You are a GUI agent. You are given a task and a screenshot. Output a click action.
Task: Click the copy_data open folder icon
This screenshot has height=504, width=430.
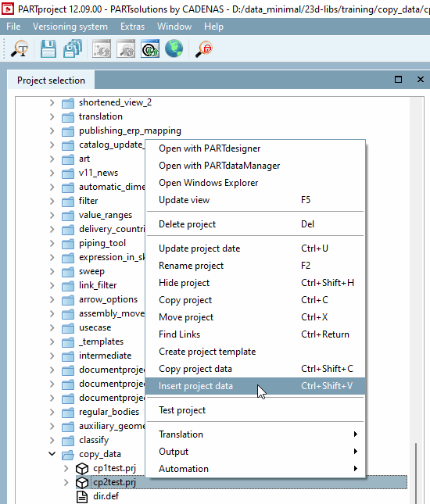(x=68, y=455)
